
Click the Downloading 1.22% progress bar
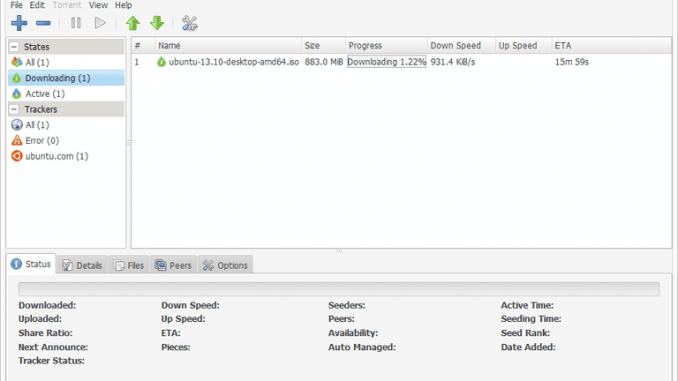pyautogui.click(x=387, y=62)
